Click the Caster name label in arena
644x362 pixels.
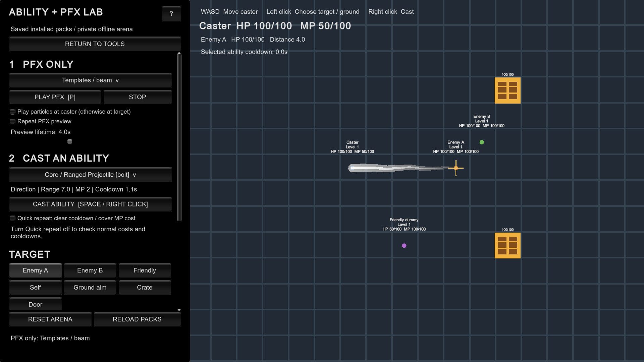click(352, 142)
